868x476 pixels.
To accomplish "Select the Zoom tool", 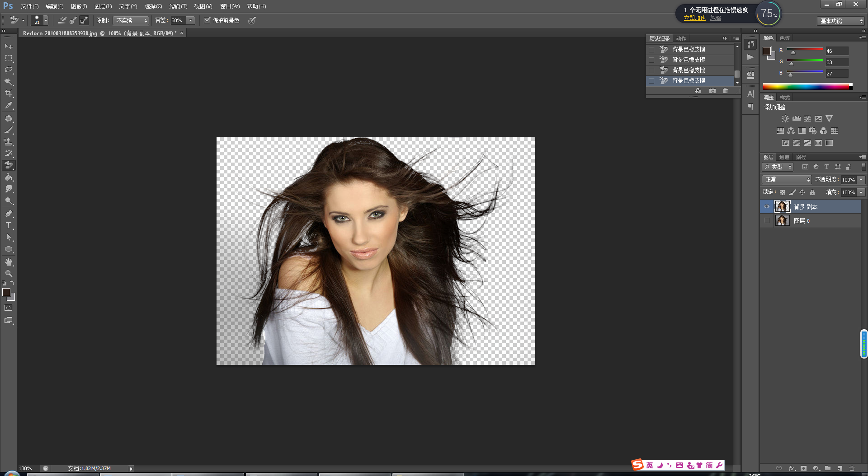I will 9,274.
